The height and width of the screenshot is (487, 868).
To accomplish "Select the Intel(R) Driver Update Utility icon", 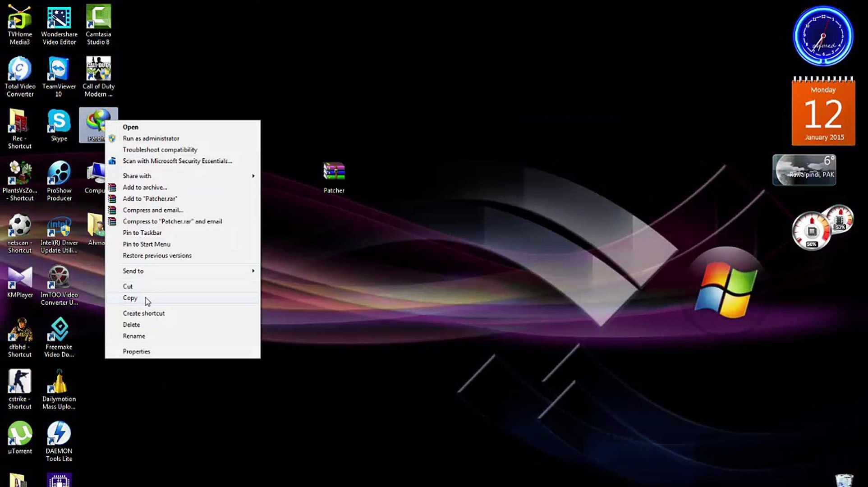I will coord(59,233).
